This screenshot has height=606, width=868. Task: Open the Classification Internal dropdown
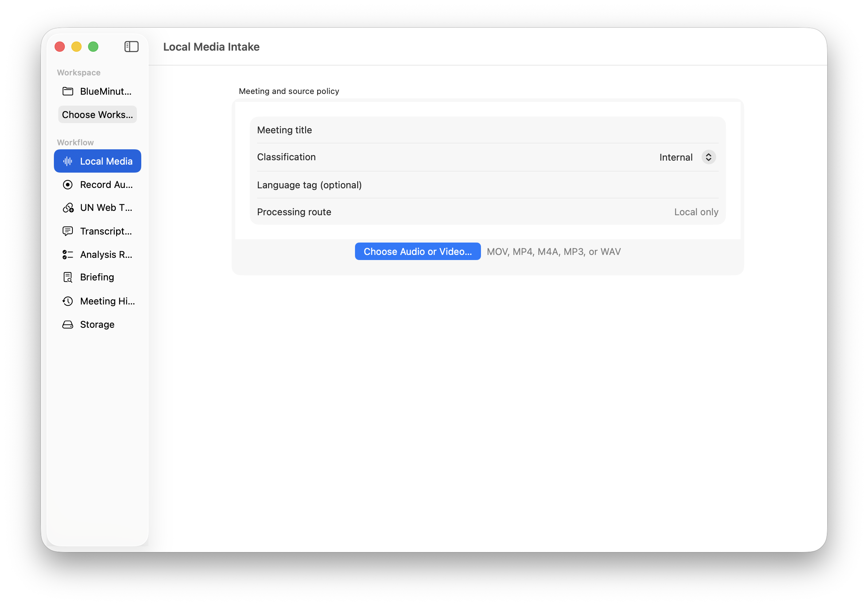687,157
